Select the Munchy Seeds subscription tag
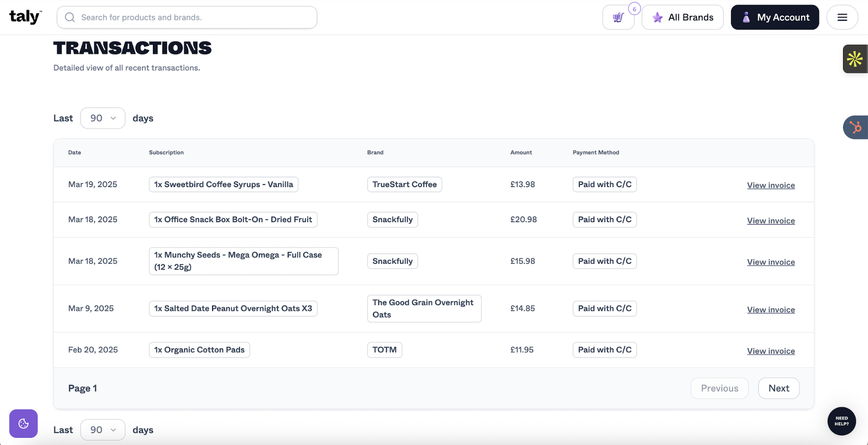 pos(243,261)
